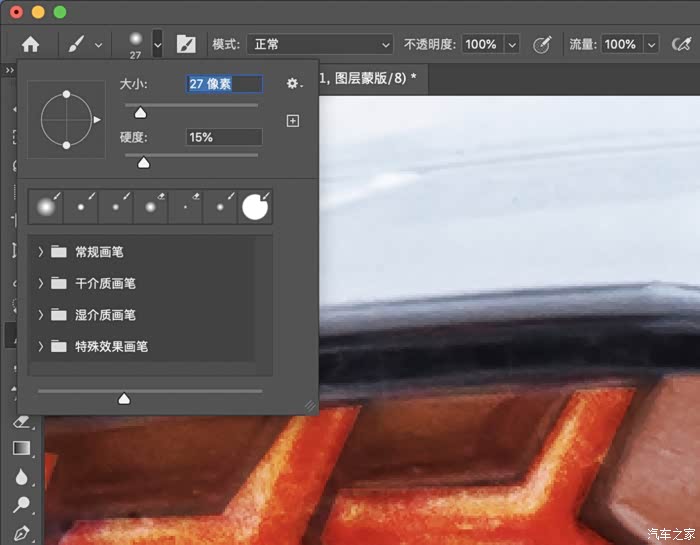700x545 pixels.
Task: Toggle pressure for opacity button
Action: (542, 44)
